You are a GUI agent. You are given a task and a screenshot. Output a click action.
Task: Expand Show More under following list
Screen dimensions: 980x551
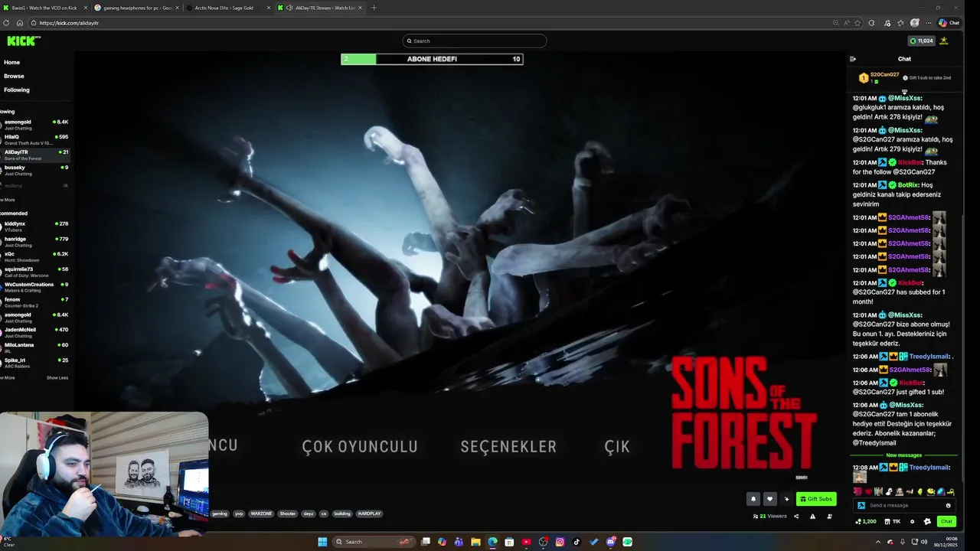[x=8, y=200]
